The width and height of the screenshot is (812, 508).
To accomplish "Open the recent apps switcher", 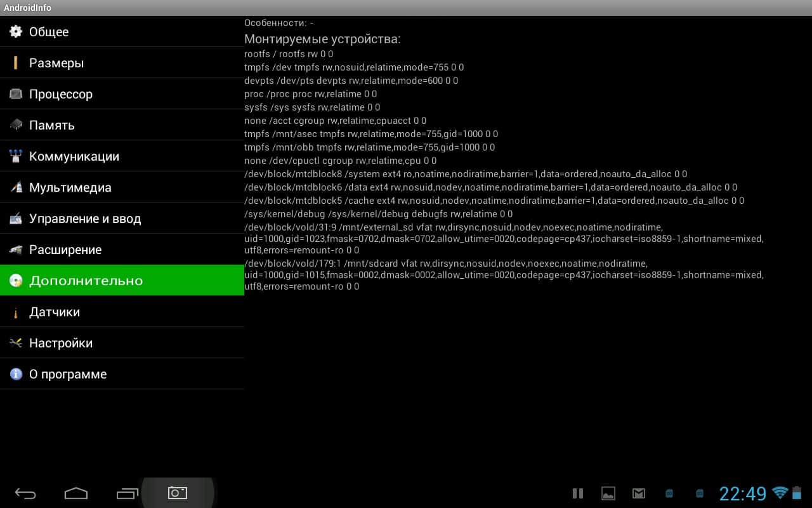I will point(127,493).
